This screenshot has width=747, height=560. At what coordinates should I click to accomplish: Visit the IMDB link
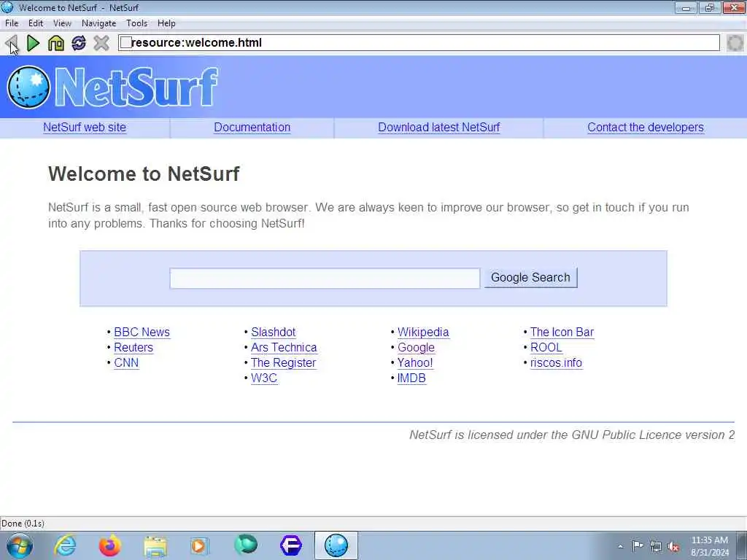pos(411,378)
